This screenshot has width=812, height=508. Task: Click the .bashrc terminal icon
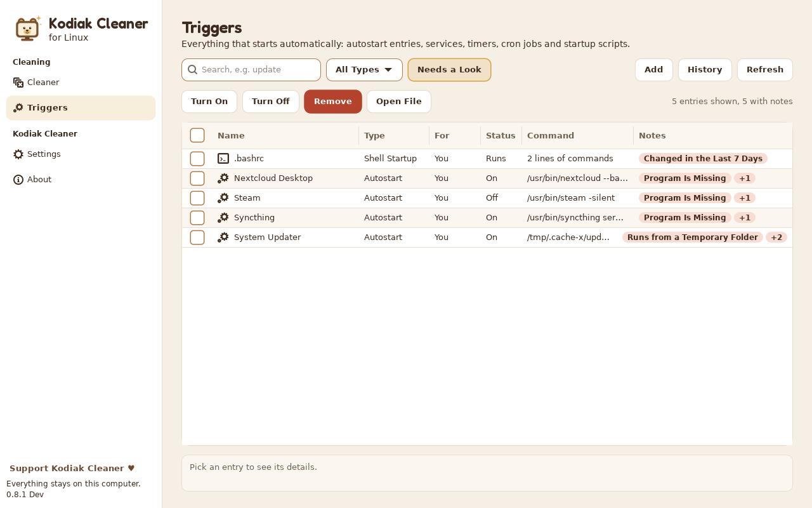(x=223, y=159)
